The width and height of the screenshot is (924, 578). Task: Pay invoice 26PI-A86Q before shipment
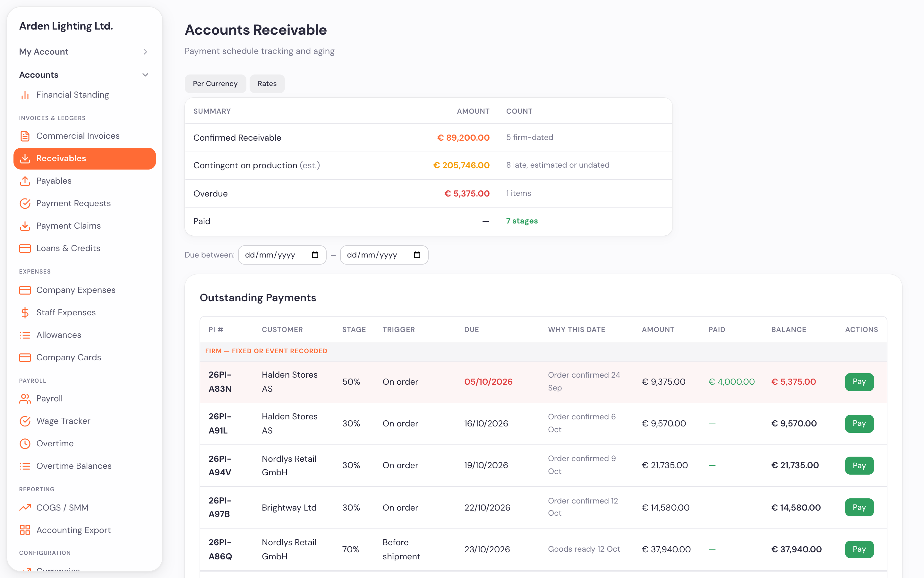click(x=859, y=549)
